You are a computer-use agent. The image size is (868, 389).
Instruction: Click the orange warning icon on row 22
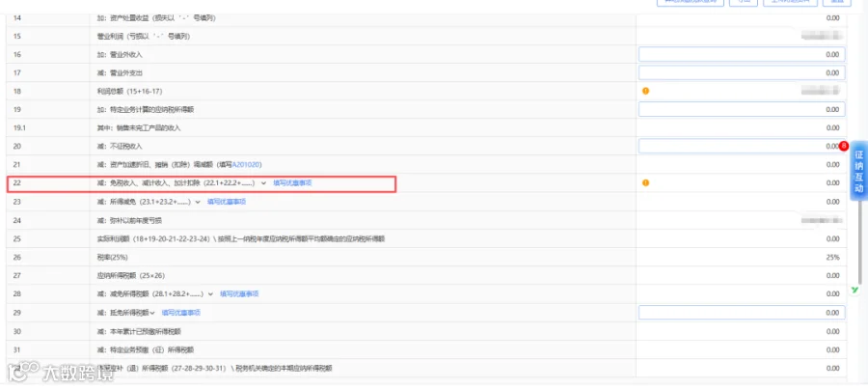[645, 182]
